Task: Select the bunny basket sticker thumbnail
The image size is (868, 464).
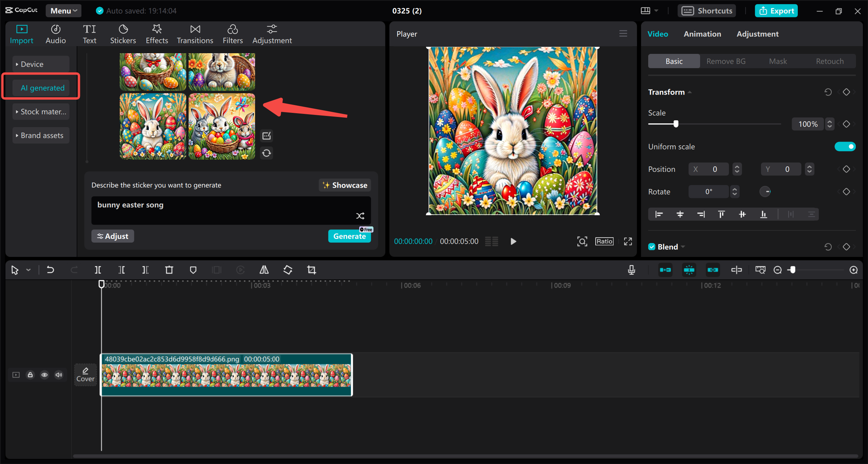Action: [222, 126]
